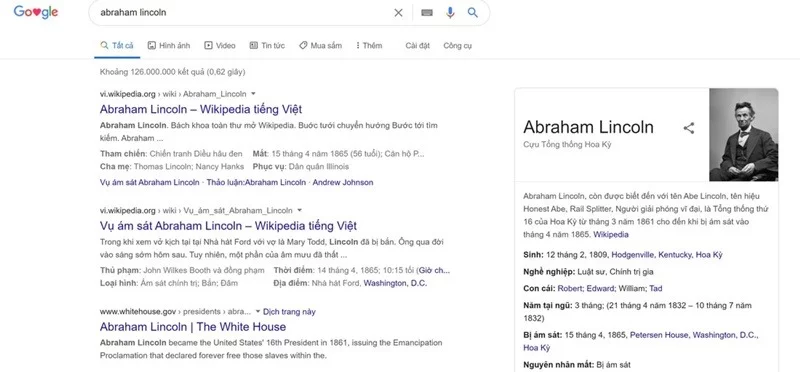Image resolution: width=800 pixels, height=372 pixels.
Task: Open Abraham Lincoln | The White House
Action: 193,327
